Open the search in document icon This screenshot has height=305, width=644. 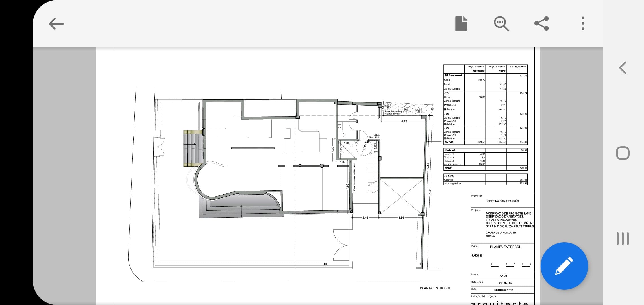501,24
